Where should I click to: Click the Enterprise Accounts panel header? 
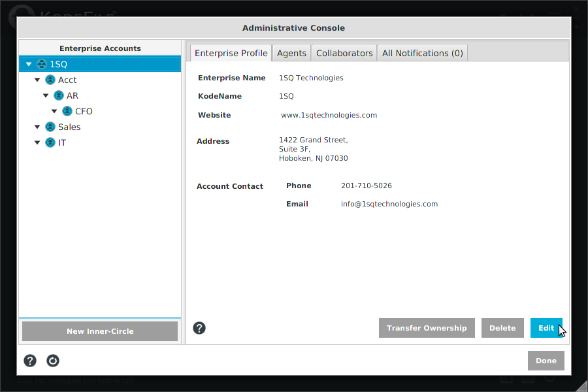coord(100,48)
